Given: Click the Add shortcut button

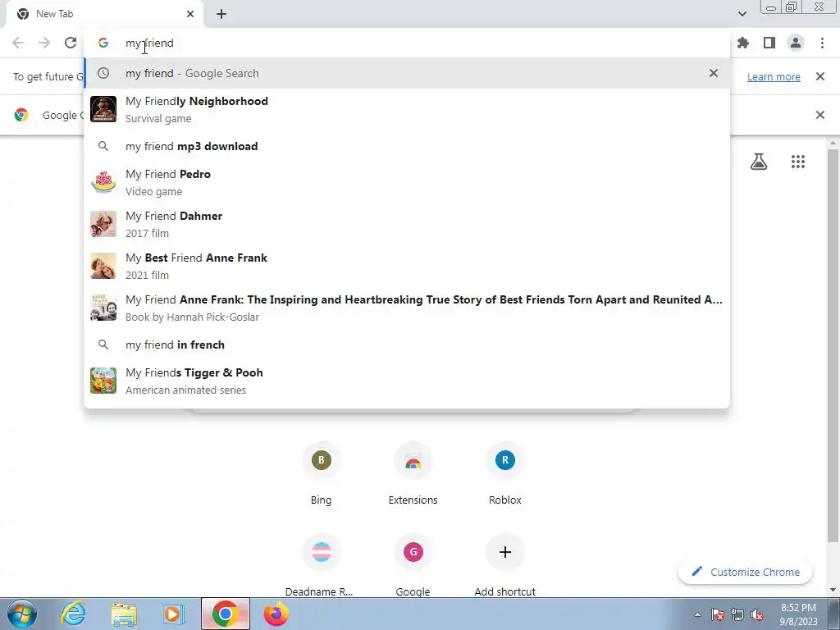Looking at the screenshot, I should pos(505,565).
